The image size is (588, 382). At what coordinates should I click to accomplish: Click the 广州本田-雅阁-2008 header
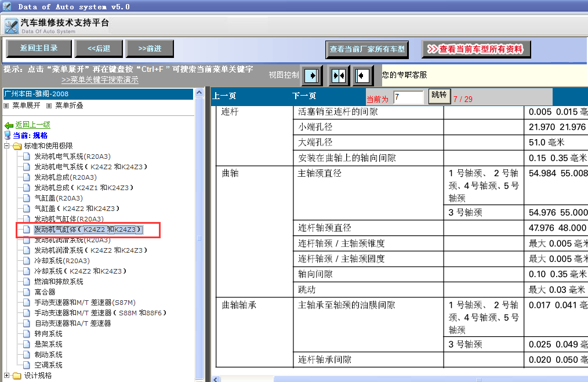click(98, 94)
